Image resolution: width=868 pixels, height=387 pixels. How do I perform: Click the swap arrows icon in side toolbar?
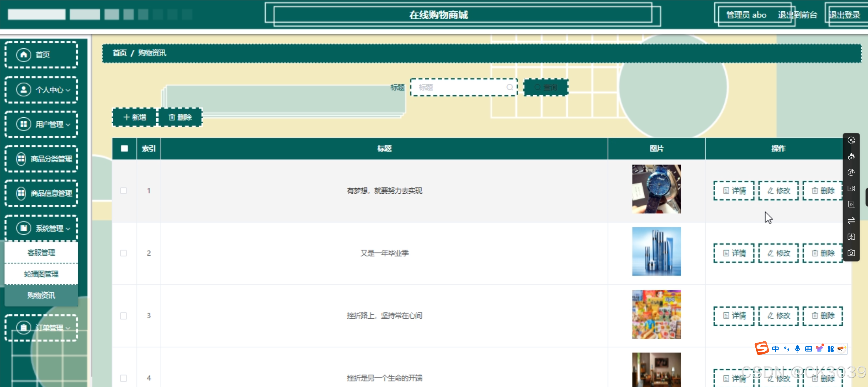point(851,221)
